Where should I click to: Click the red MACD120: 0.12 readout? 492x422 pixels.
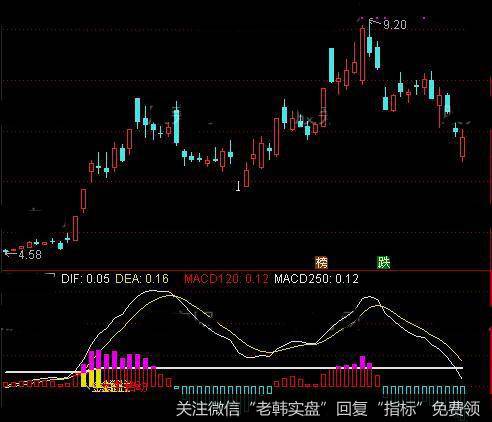tap(226, 279)
